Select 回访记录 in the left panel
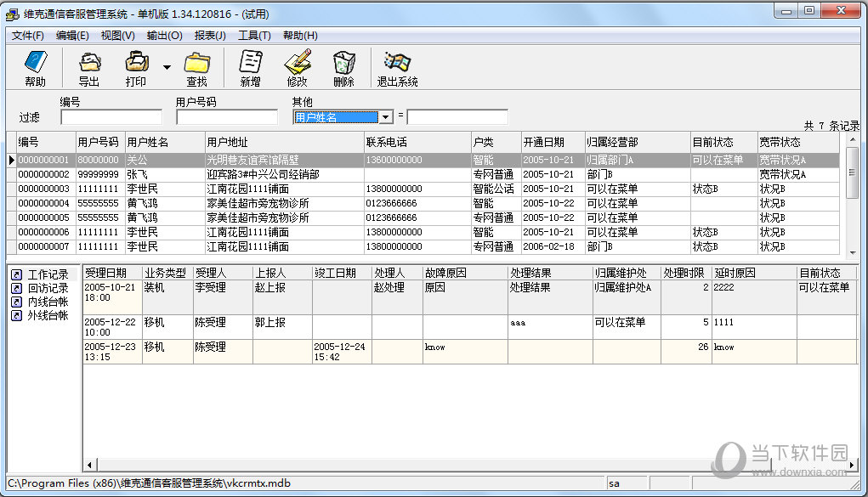This screenshot has width=868, height=497. 48,288
